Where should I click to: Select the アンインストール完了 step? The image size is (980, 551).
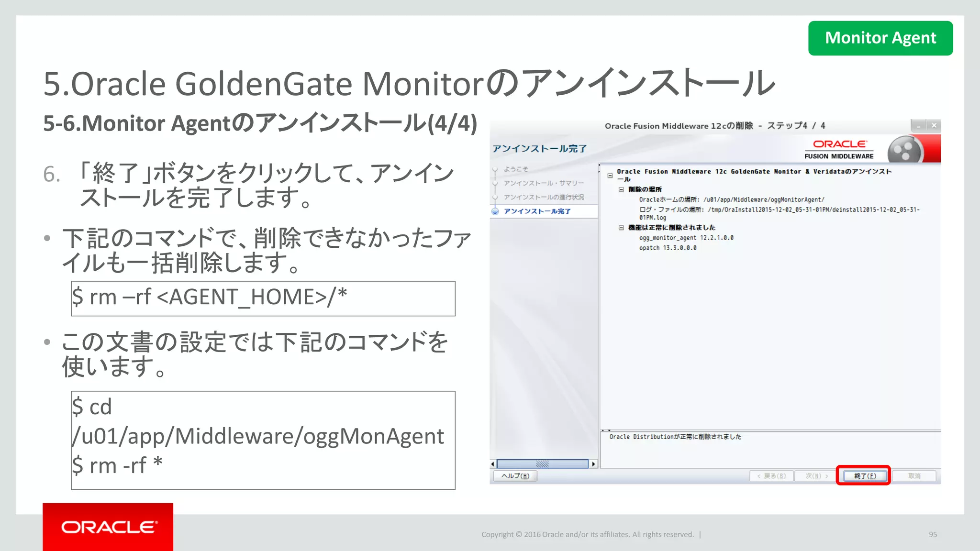pyautogui.click(x=537, y=211)
